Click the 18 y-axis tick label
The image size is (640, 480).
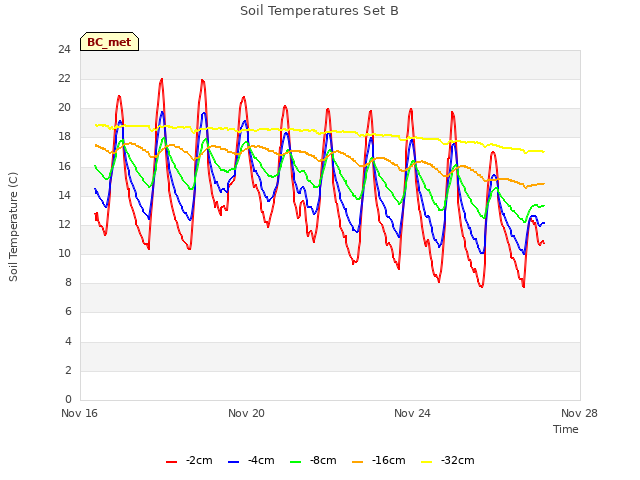[64, 137]
